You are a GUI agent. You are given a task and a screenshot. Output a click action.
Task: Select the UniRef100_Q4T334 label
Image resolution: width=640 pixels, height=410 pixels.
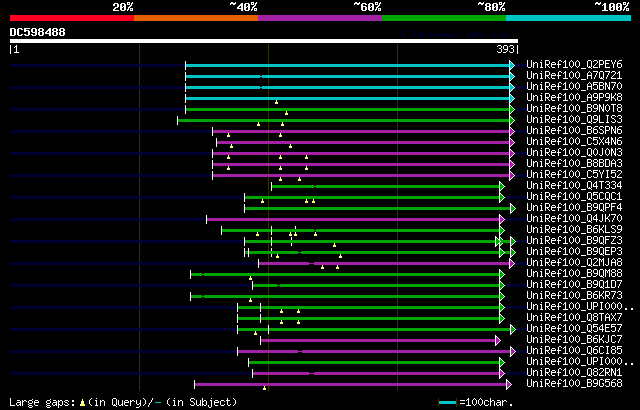[574, 186]
